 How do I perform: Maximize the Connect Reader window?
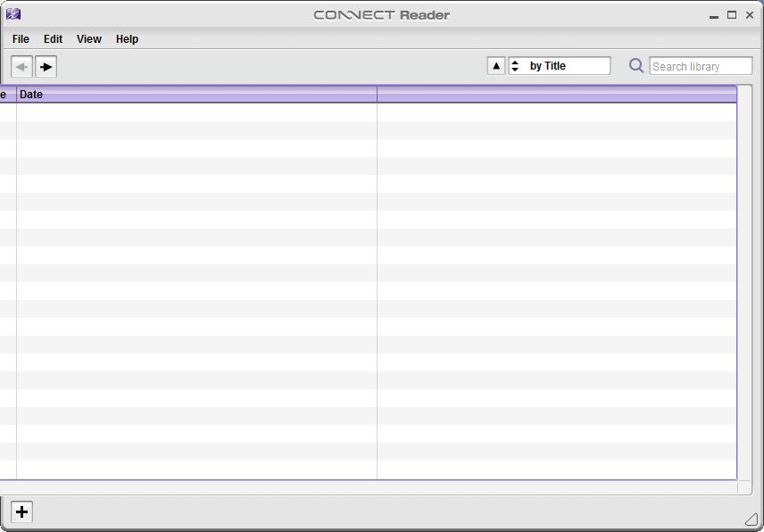(732, 15)
